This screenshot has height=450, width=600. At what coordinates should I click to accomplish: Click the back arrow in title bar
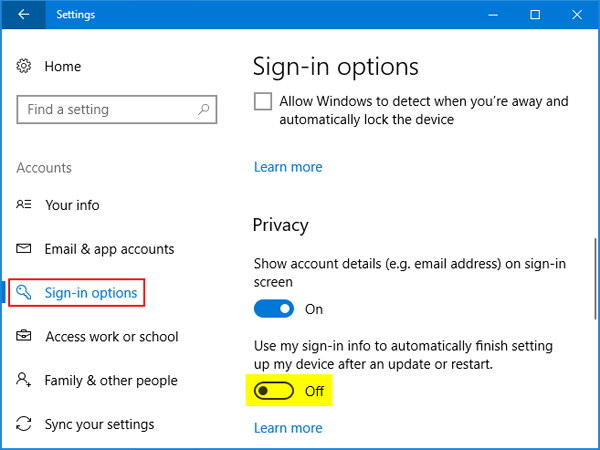click(23, 15)
